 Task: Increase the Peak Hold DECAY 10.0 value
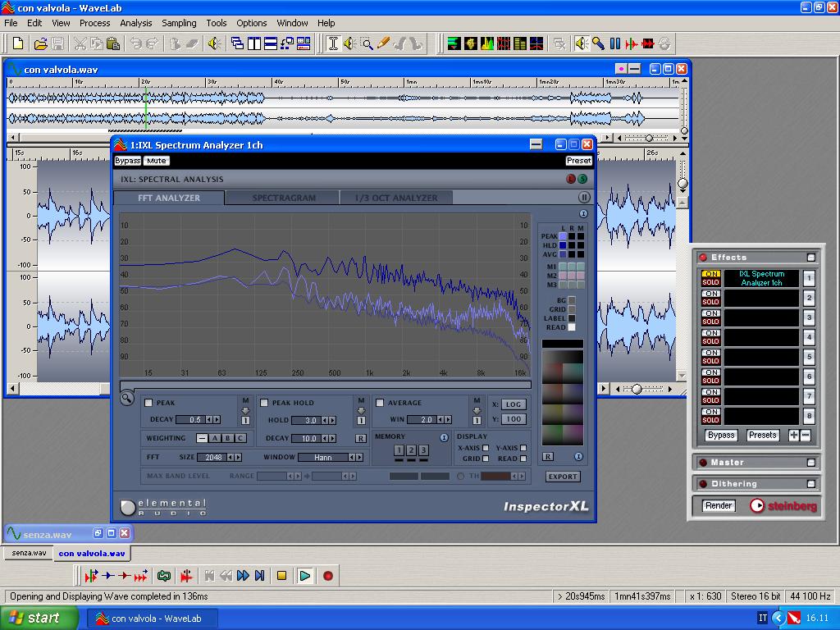click(333, 438)
